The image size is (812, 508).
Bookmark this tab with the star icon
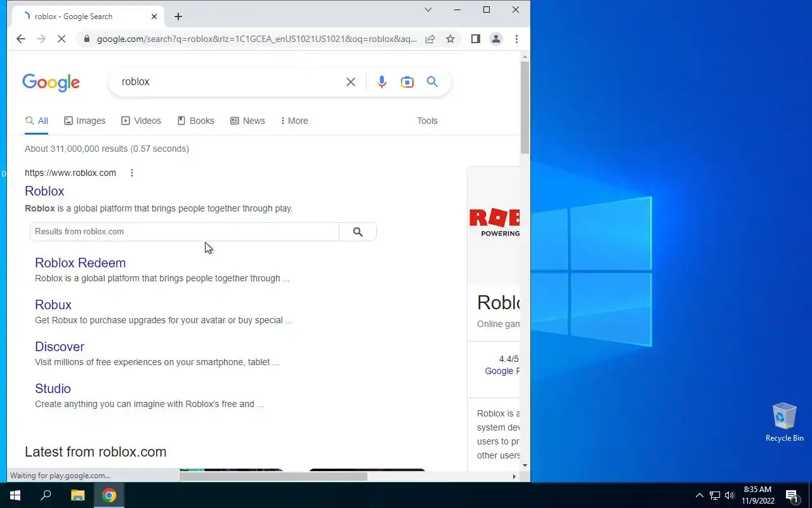tap(450, 39)
